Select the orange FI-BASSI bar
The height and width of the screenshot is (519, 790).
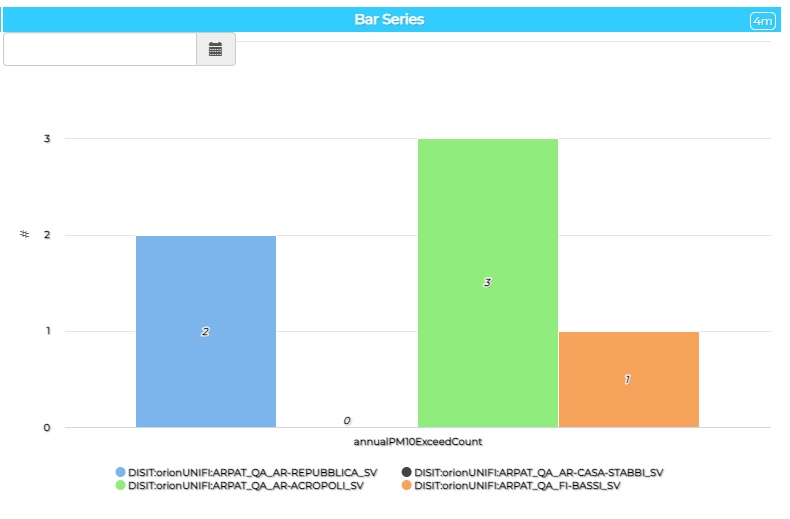[628, 400]
